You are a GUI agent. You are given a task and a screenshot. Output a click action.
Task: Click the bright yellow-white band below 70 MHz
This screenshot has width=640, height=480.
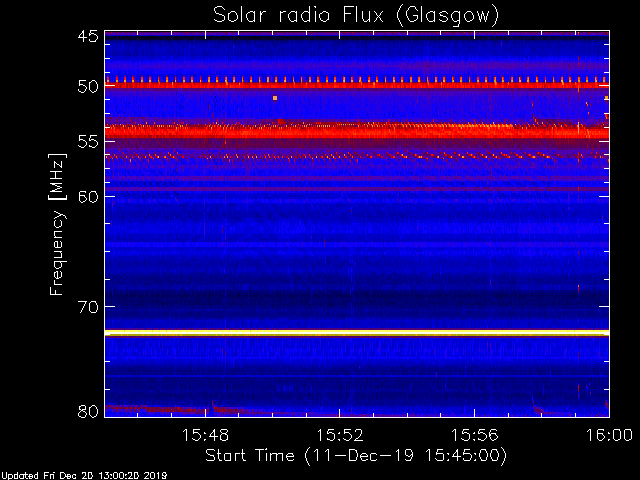[357, 333]
